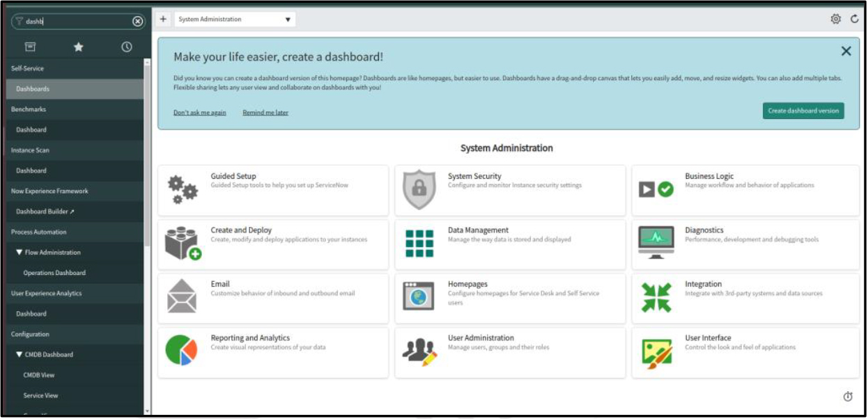Click the Homepages browser globe icon

419,296
